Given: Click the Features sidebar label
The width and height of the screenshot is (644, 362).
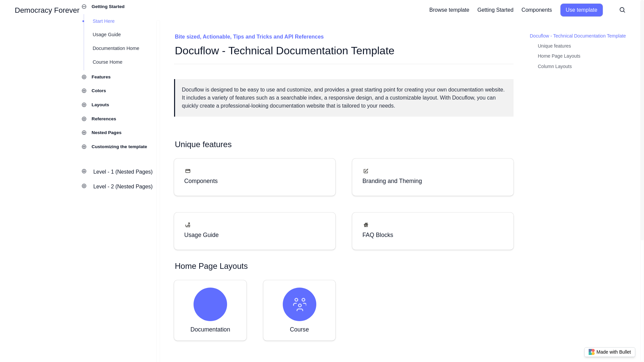Looking at the screenshot, I should click(x=101, y=77).
